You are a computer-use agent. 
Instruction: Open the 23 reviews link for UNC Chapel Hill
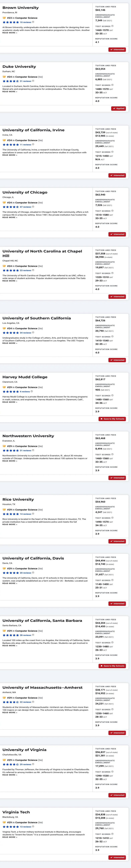click(25, 270)
